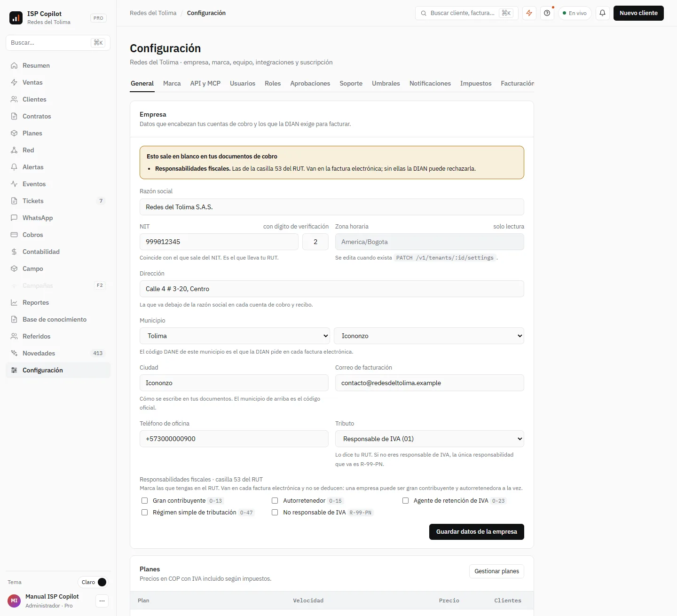Edit the Teléfono de oficina field
This screenshot has height=616, width=677.
(x=234, y=439)
